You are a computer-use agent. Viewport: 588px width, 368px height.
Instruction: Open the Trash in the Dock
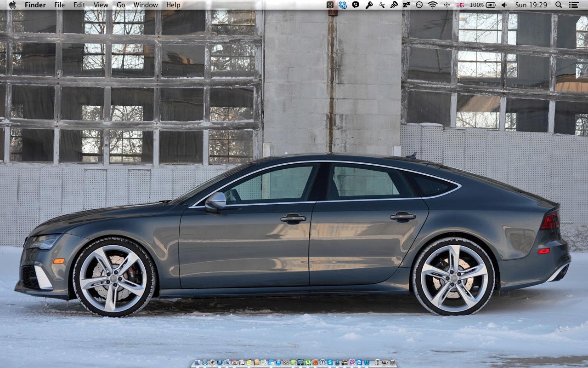(392, 362)
